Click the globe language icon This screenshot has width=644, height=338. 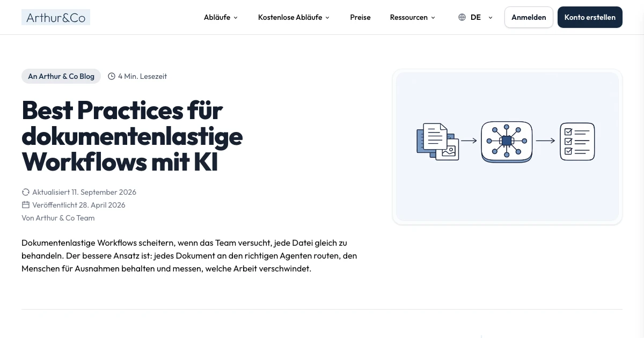pyautogui.click(x=462, y=17)
